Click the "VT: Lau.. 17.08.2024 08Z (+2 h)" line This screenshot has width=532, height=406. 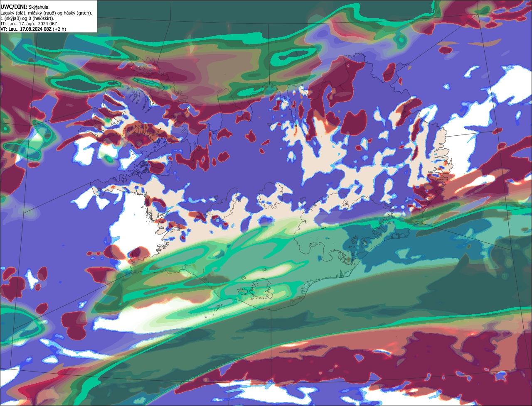click(x=33, y=29)
